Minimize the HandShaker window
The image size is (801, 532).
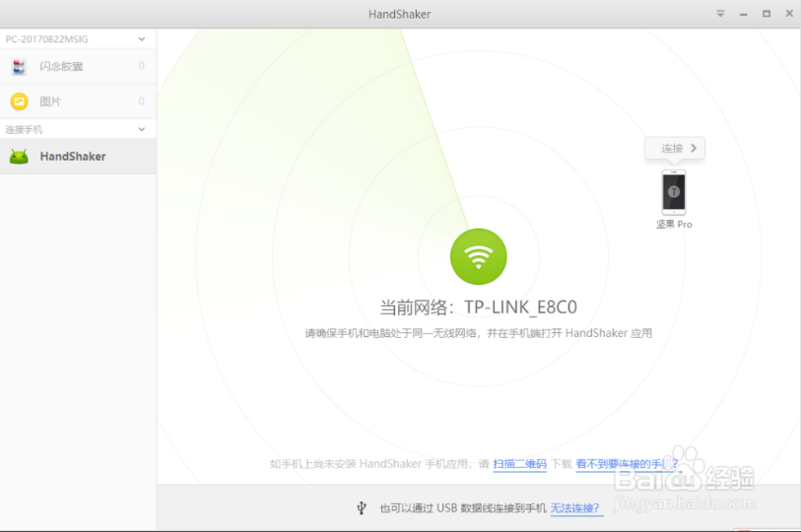pyautogui.click(x=743, y=15)
